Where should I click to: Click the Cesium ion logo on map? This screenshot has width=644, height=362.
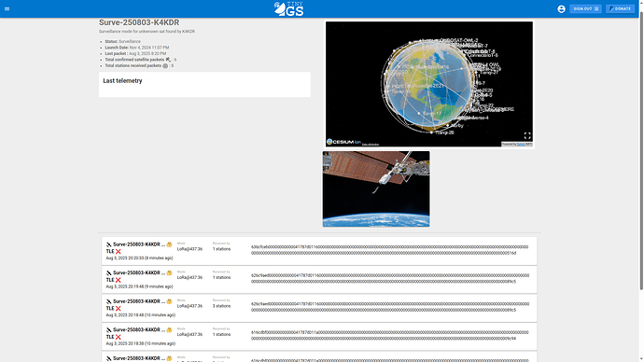coord(343,142)
